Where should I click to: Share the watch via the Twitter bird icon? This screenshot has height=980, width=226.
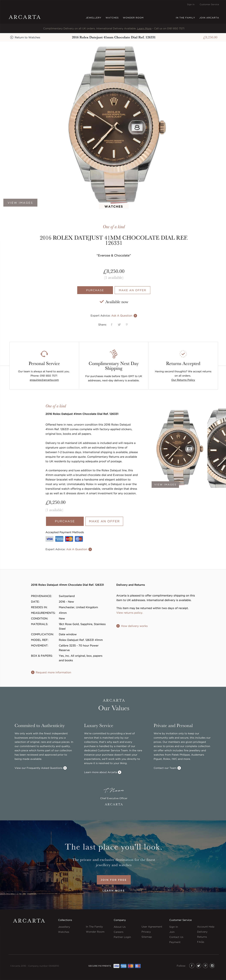coord(119,325)
